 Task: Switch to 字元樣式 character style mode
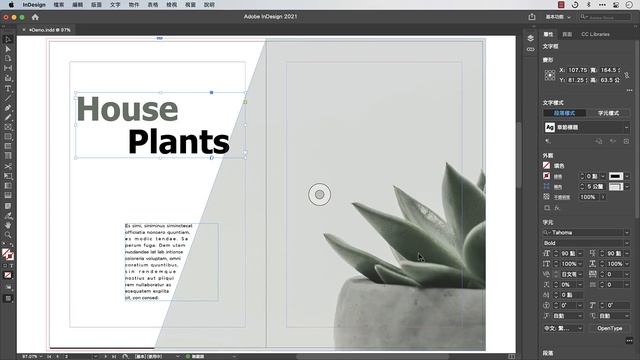coord(608,113)
